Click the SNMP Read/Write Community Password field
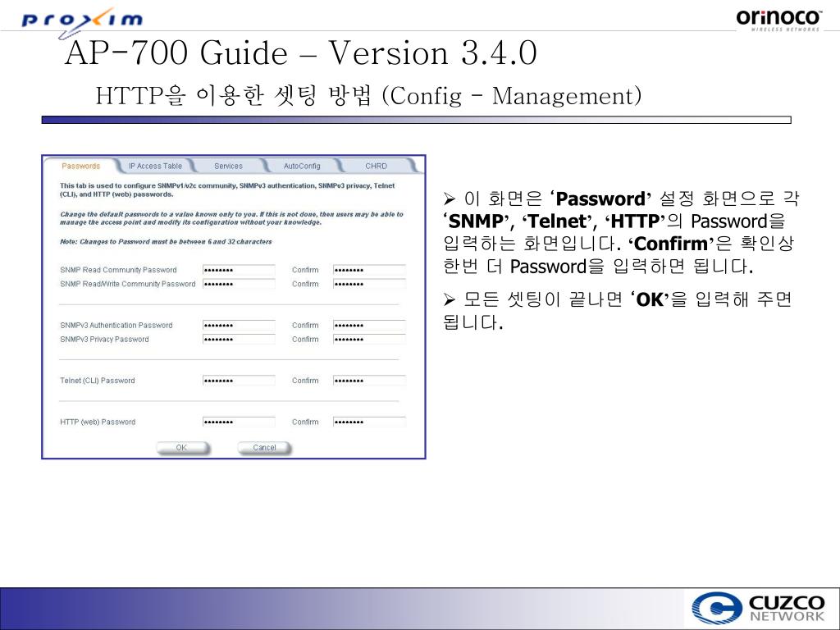 [x=239, y=284]
